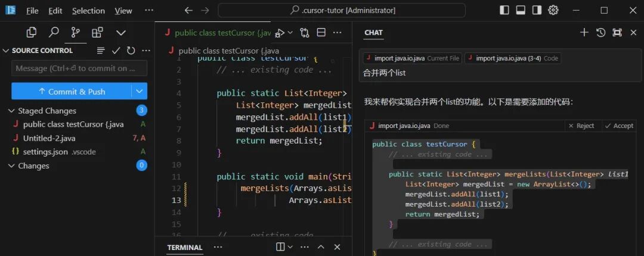644x256 pixels.
Task: Open chat in full editor icon
Action: (617, 32)
